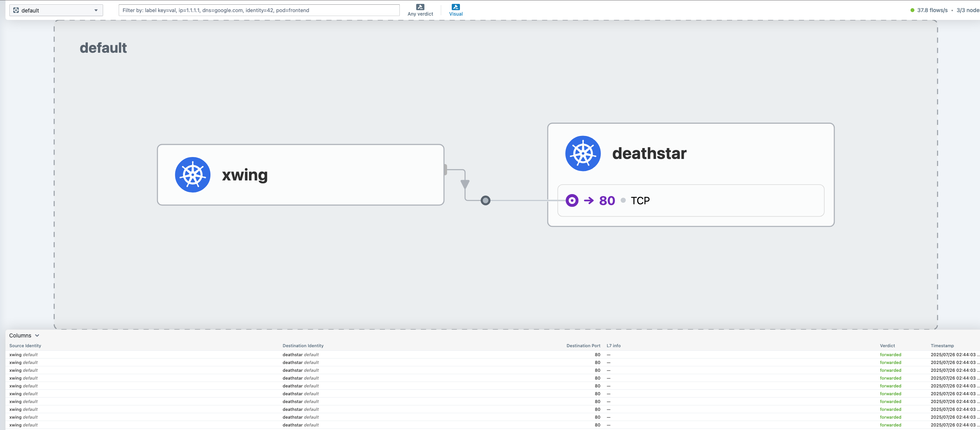Click the purple arrow beside port 80
This screenshot has width=980, height=430.
[588, 200]
